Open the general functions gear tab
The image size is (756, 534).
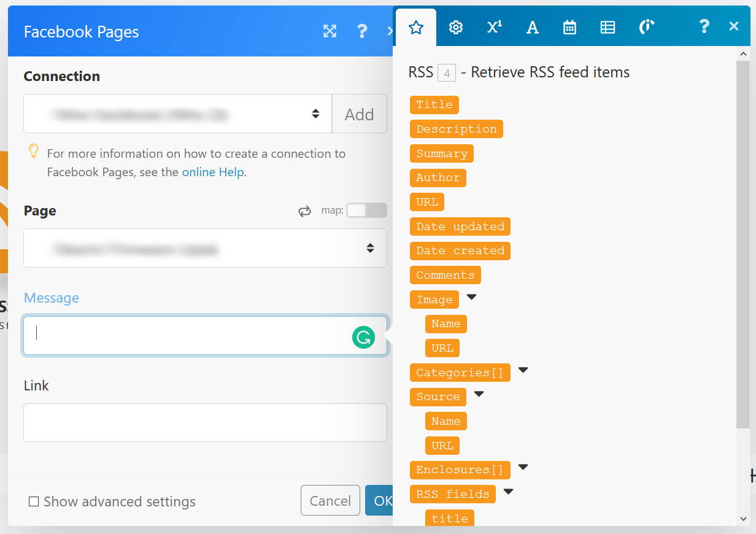click(455, 27)
